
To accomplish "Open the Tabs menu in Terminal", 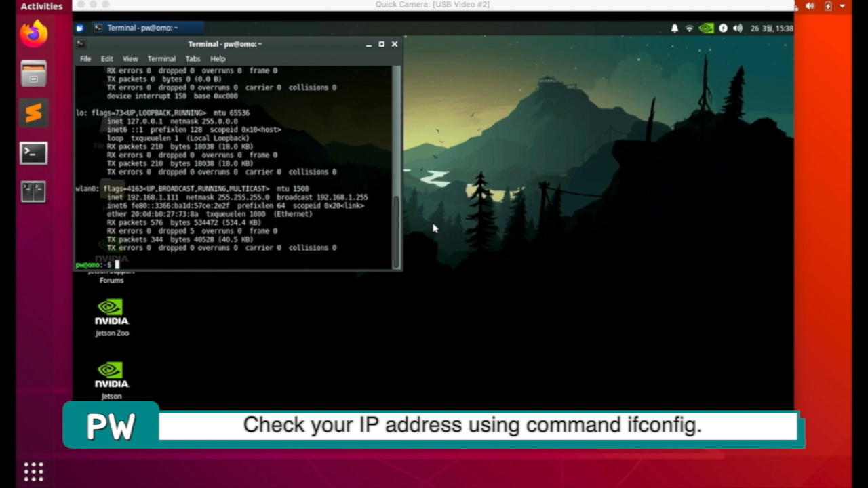I will pyautogui.click(x=193, y=59).
